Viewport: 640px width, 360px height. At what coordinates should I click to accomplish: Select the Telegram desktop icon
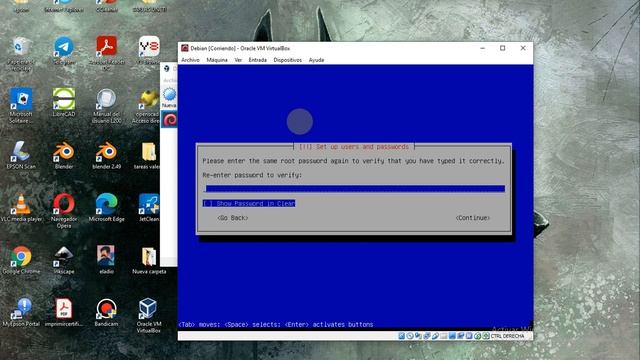tap(64, 51)
